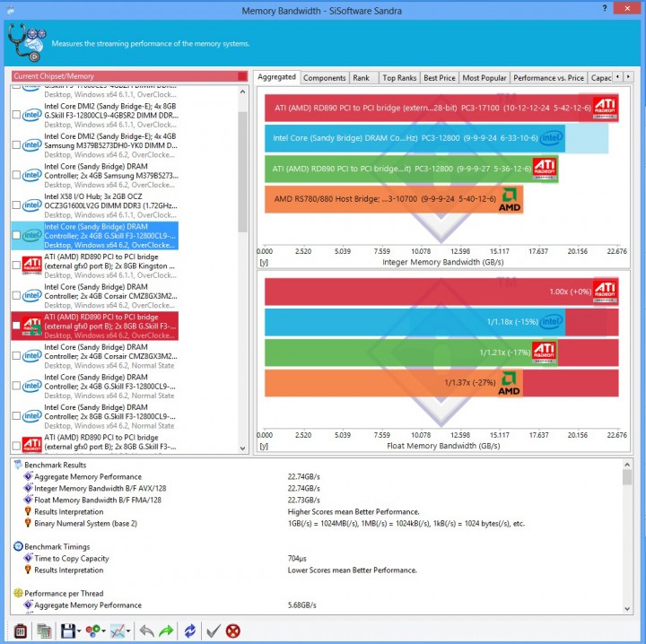Click the Benchmark Timings clock icon
The width and height of the screenshot is (646, 644).
18,546
